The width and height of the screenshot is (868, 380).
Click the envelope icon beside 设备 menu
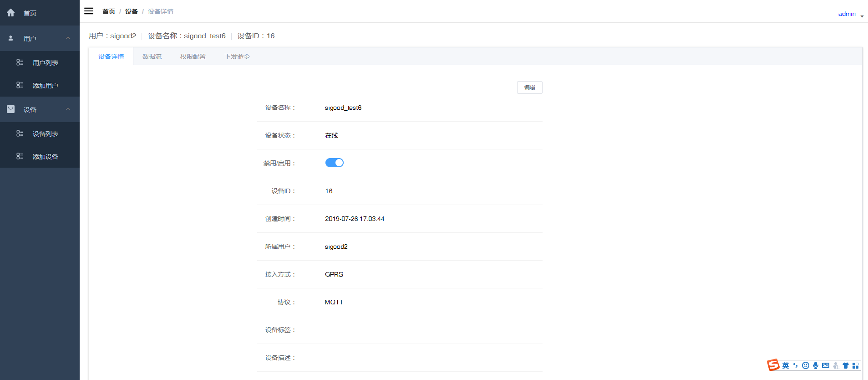(x=11, y=109)
